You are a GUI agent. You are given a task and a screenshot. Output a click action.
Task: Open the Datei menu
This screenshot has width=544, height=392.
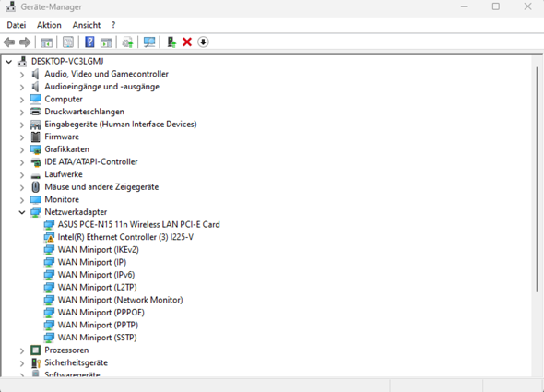(x=17, y=25)
